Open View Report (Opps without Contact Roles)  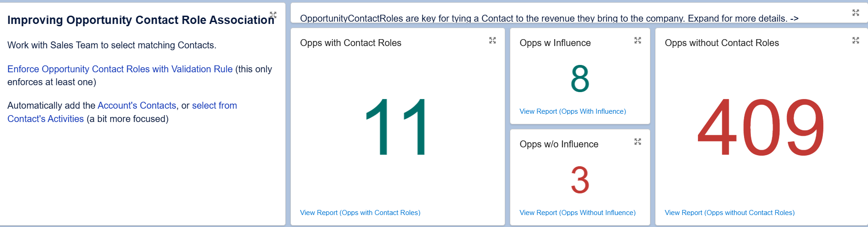[x=730, y=213]
